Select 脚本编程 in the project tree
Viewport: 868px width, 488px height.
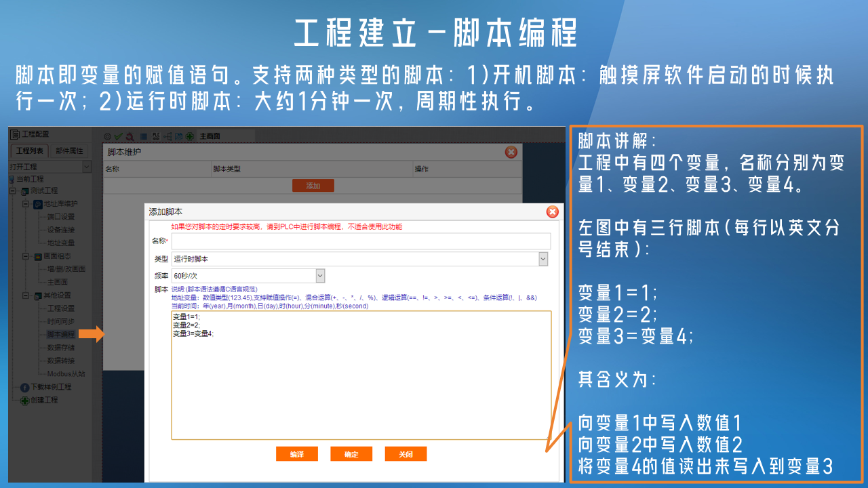point(60,335)
